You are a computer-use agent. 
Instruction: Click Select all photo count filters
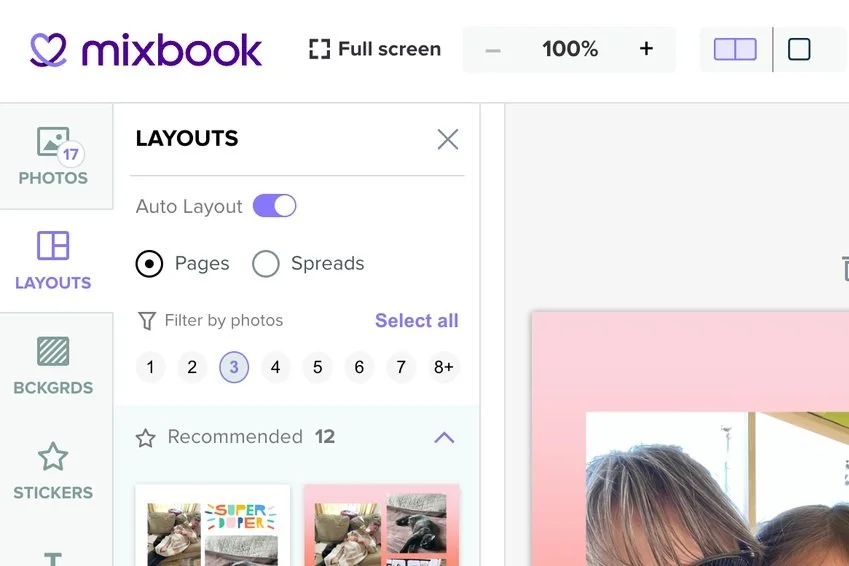click(417, 321)
